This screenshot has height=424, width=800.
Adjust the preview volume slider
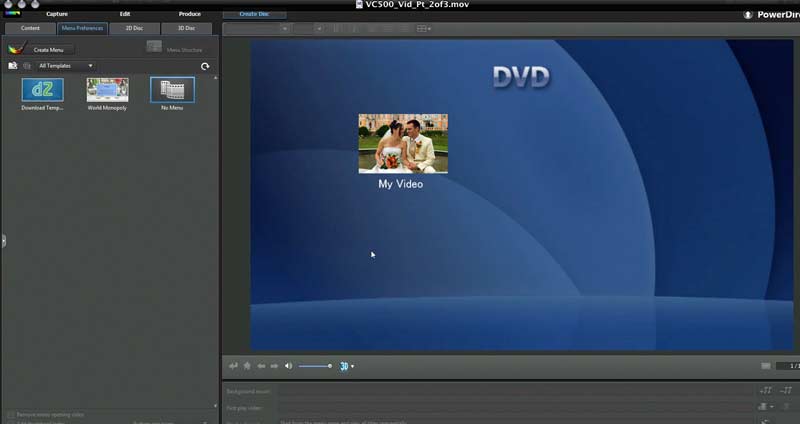[315, 366]
